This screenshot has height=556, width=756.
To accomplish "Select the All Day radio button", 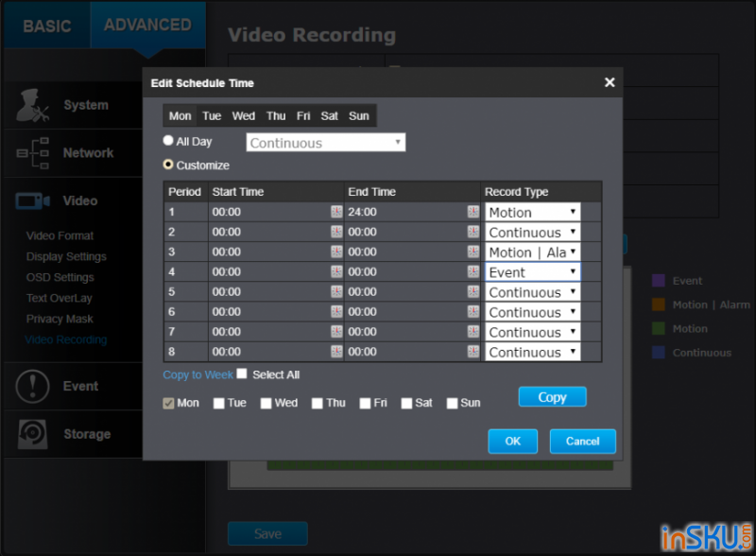I will tap(168, 141).
